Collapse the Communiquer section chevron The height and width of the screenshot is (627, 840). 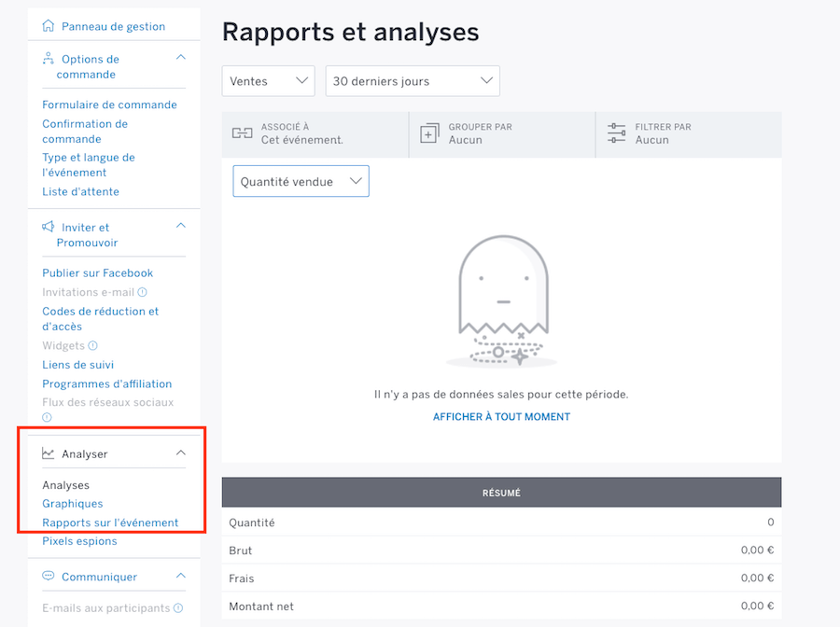tap(181, 576)
